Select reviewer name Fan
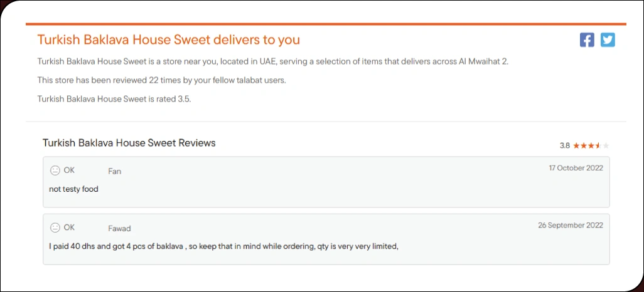644x292 pixels. coord(114,171)
